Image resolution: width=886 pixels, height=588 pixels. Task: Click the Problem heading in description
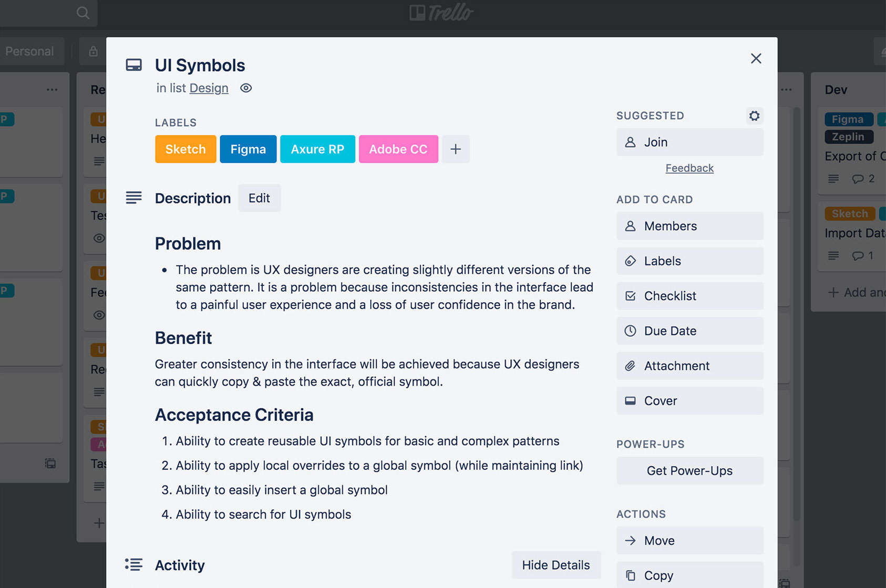click(188, 244)
